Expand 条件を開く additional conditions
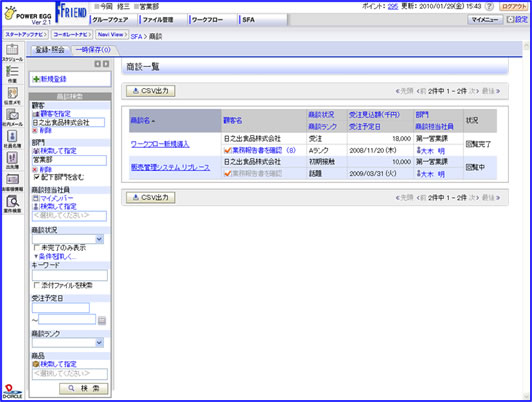This screenshot has height=402, width=532. tap(55, 256)
